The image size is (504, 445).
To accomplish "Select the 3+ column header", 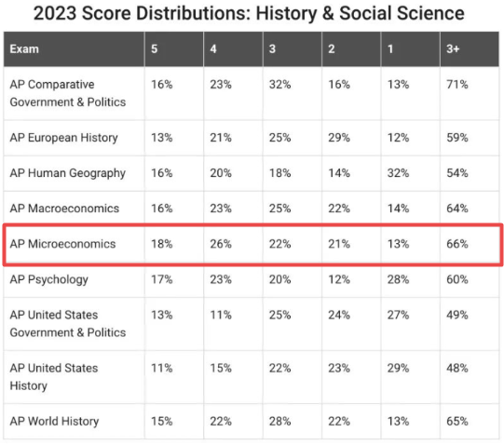I will (453, 48).
